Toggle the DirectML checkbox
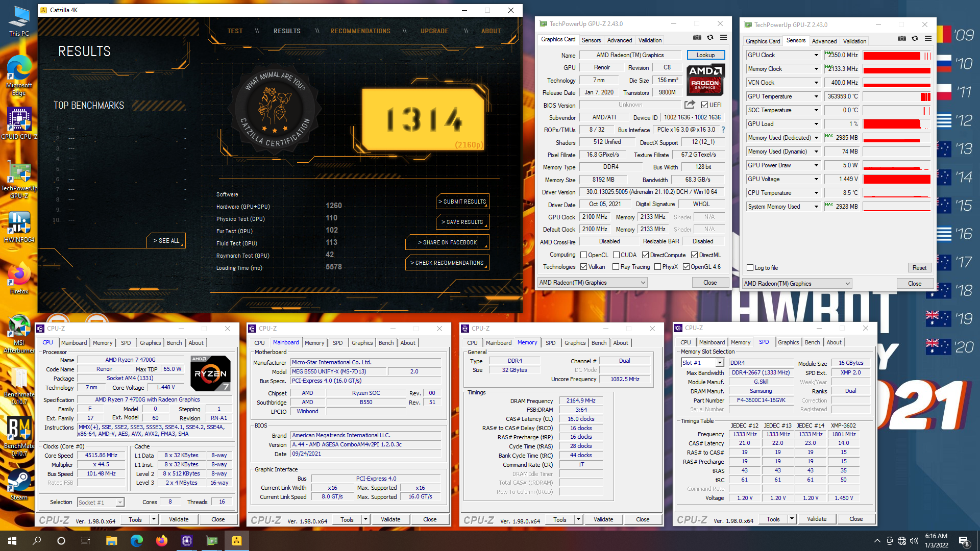 tap(694, 255)
